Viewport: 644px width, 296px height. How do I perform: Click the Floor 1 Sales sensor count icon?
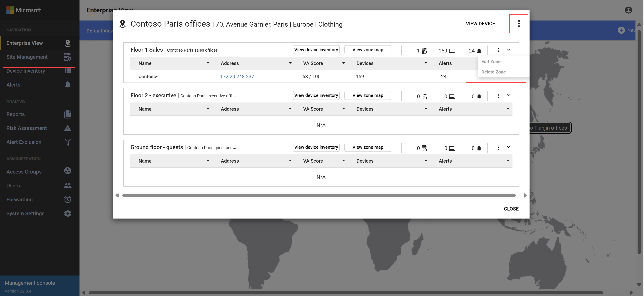click(x=424, y=51)
